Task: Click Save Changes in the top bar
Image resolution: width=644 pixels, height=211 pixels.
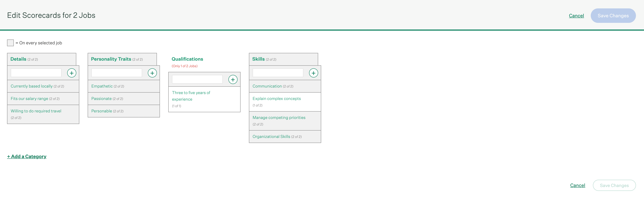Action: [613, 15]
